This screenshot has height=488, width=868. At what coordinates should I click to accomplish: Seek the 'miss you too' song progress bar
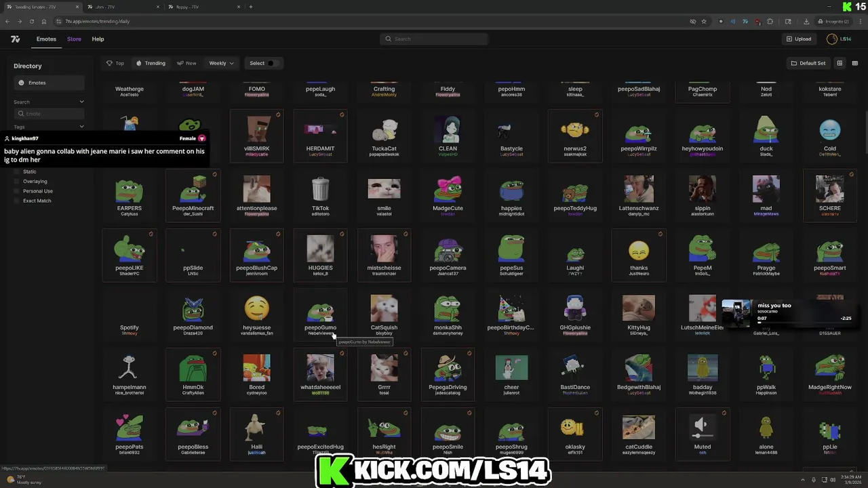(x=804, y=323)
